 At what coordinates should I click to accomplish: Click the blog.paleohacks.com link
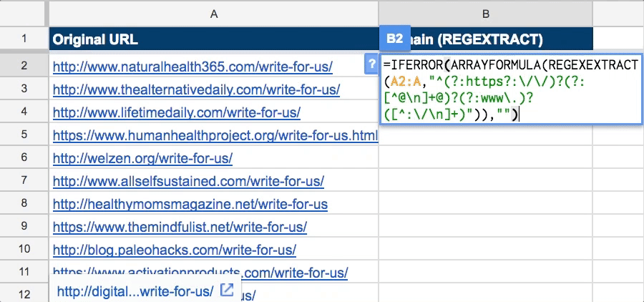click(175, 250)
